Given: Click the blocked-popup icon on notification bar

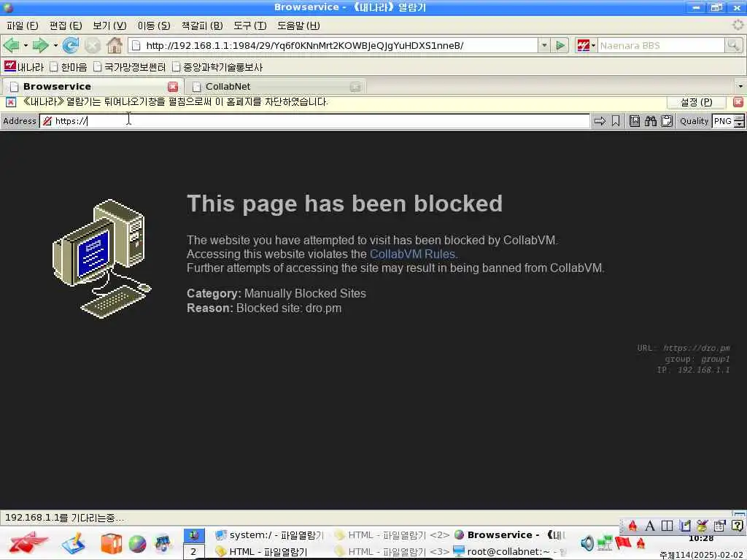Looking at the screenshot, I should pyautogui.click(x=10, y=102).
